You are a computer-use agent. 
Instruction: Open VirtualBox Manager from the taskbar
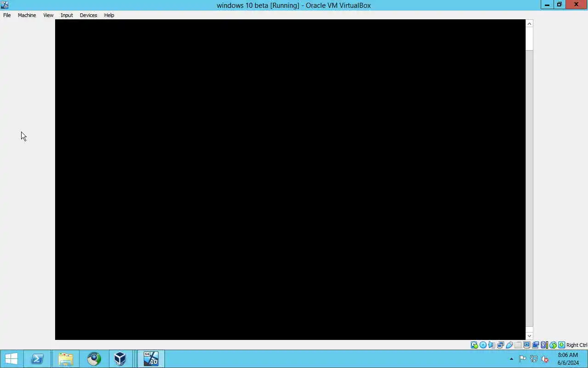pos(120,359)
